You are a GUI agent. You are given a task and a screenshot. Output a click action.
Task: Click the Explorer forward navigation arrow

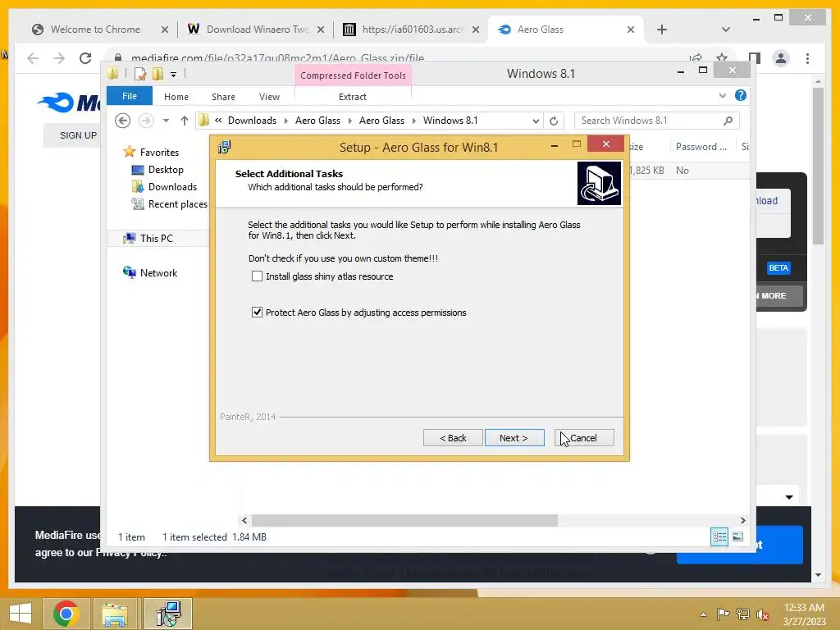146,121
